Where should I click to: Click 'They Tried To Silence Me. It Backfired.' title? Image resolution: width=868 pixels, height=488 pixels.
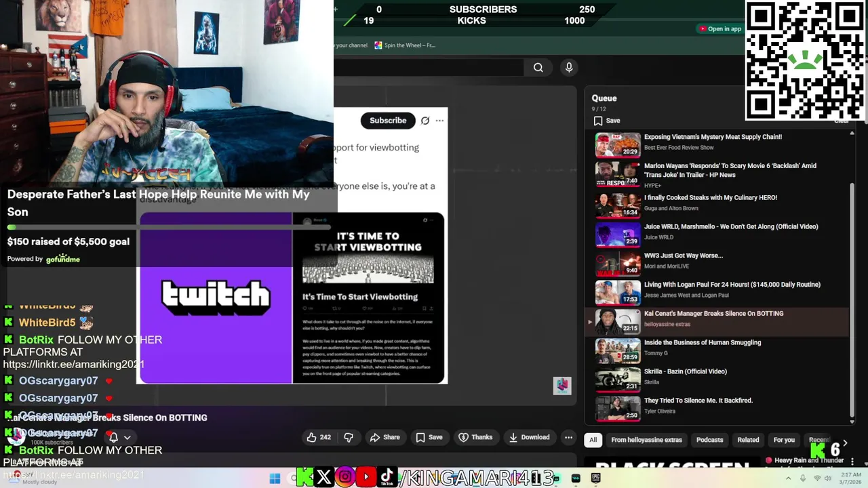[698, 401]
